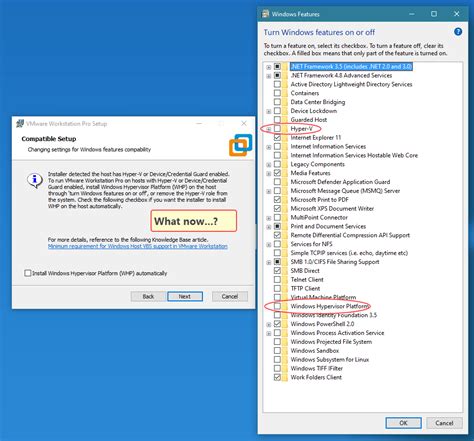Select the .NET Framework 3.5 row label
Screen dimensions: 474x441
pos(351,66)
